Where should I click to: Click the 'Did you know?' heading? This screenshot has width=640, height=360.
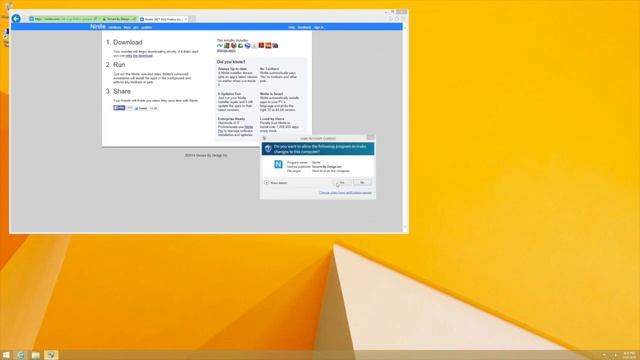pyautogui.click(x=231, y=62)
